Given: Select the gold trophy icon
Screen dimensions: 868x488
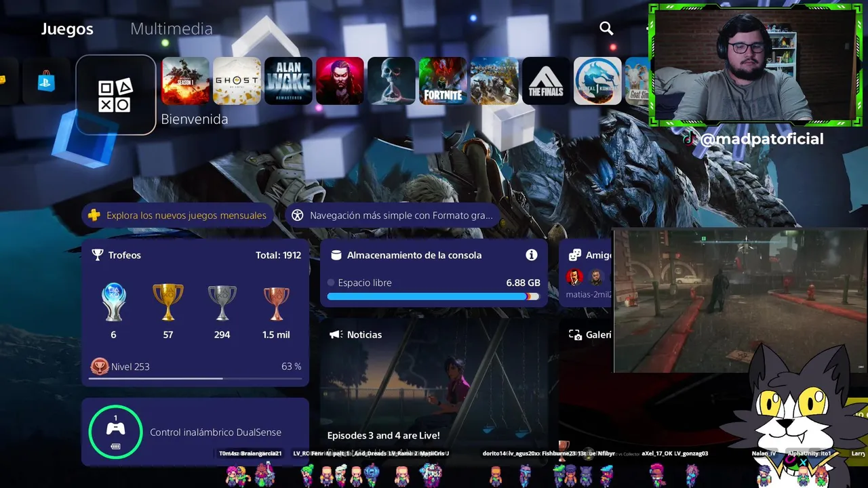Looking at the screenshot, I should click(x=167, y=302).
